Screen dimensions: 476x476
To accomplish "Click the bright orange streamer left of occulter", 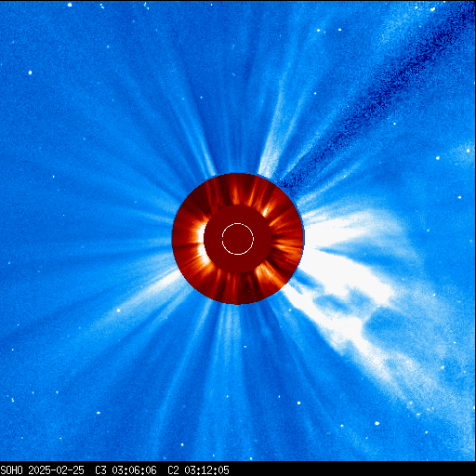I will click(201, 242).
